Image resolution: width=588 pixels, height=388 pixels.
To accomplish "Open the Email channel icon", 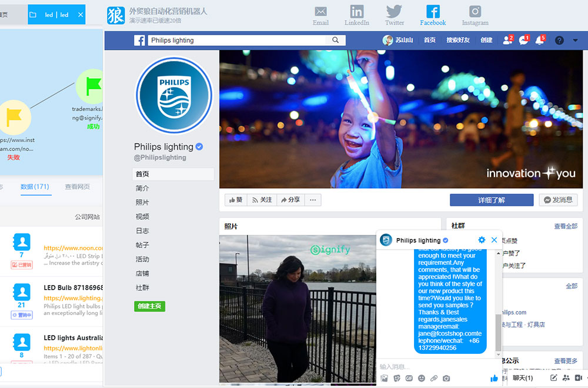I will pyautogui.click(x=320, y=15).
